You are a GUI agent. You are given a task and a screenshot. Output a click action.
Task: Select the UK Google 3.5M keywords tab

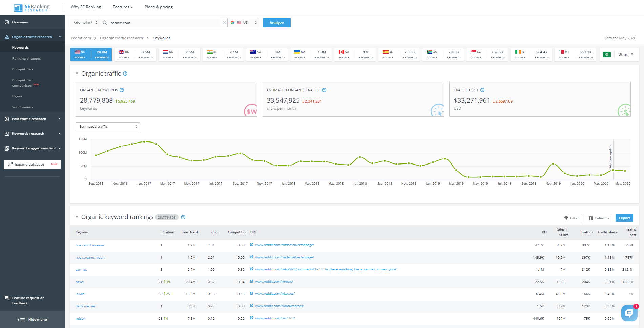135,54
